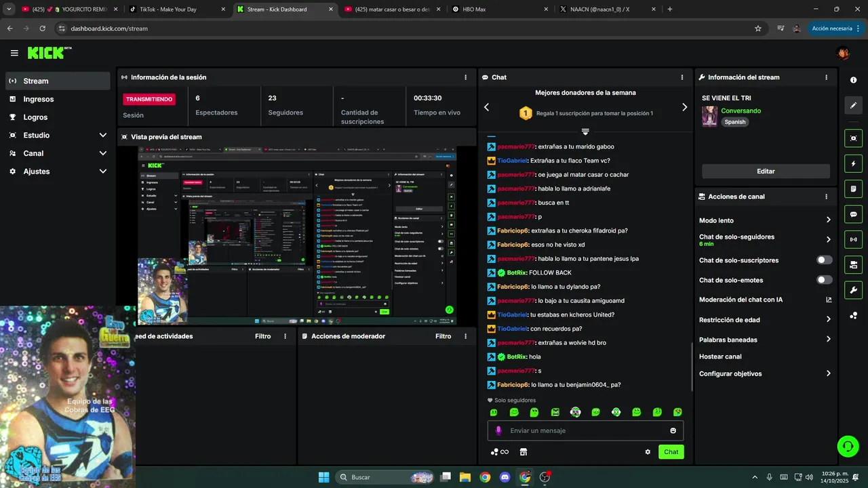Viewport: 868px width, 488px height.
Task: Enable Chat de solo-suscriptores toggle
Action: point(825,260)
